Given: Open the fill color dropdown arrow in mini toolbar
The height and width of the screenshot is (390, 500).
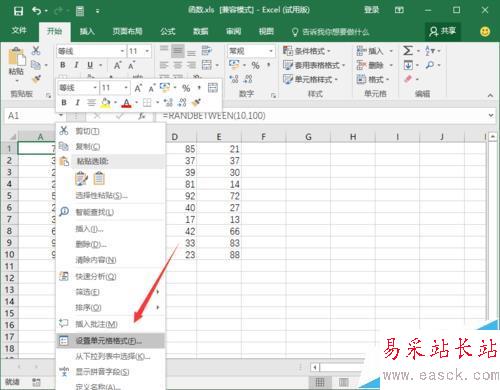Looking at the screenshot, I should [115, 103].
